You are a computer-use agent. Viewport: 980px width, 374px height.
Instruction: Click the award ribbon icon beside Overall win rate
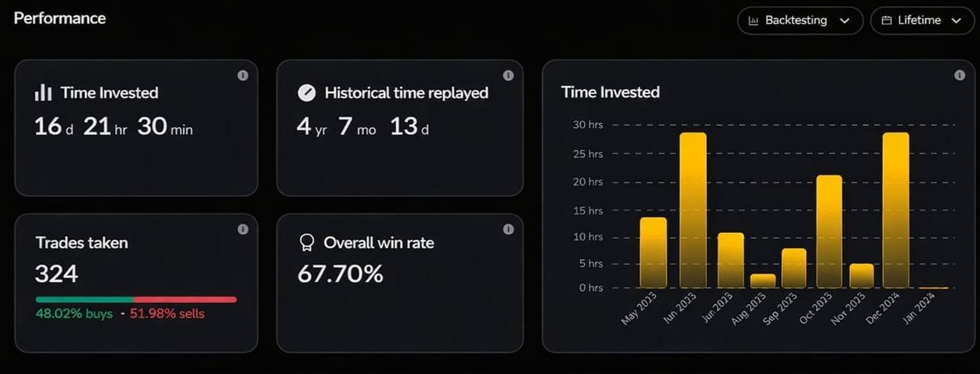[x=307, y=243]
